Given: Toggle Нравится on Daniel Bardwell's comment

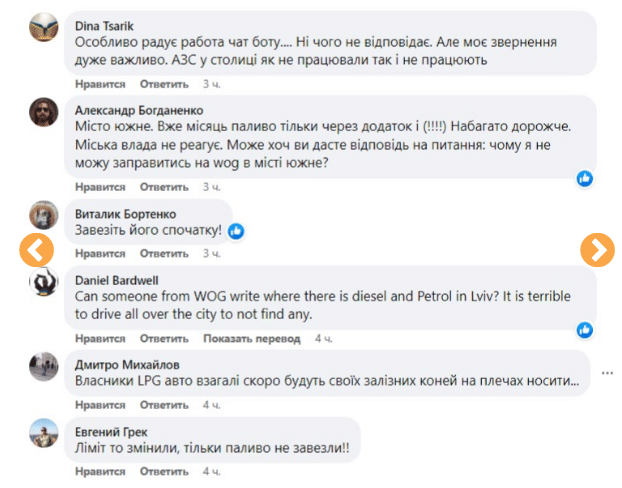Looking at the screenshot, I should pyautogui.click(x=100, y=338).
